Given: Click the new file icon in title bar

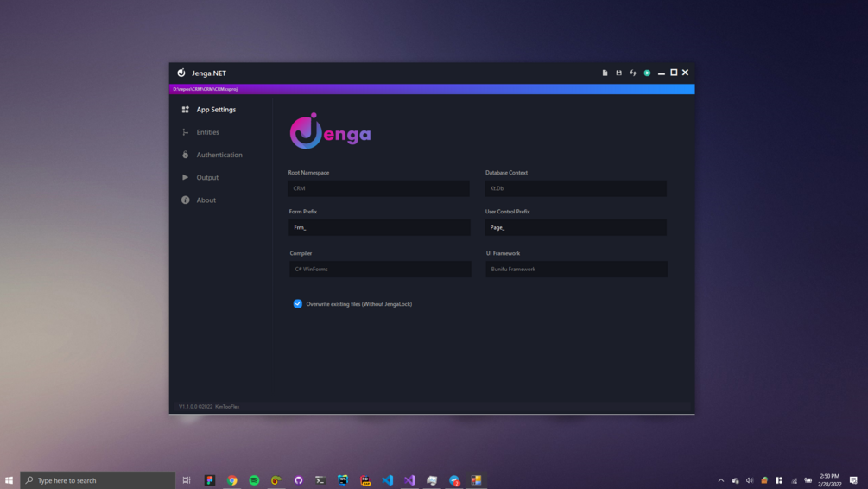Looking at the screenshot, I should tap(605, 73).
